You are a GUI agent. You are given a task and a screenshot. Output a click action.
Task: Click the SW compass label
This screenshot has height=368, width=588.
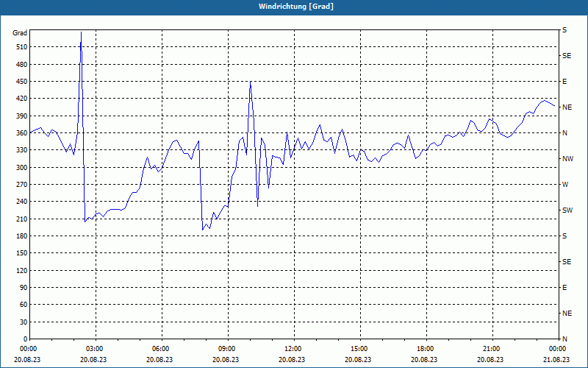(567, 210)
